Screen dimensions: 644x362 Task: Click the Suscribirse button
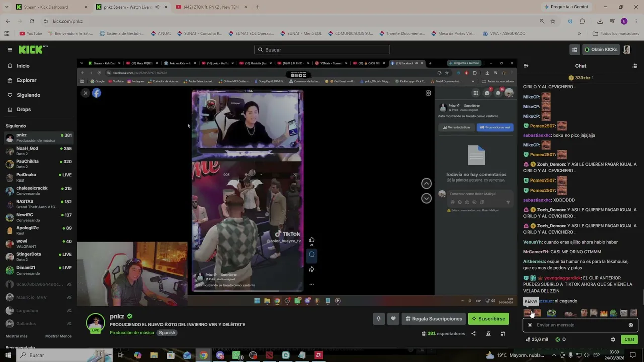488,319
